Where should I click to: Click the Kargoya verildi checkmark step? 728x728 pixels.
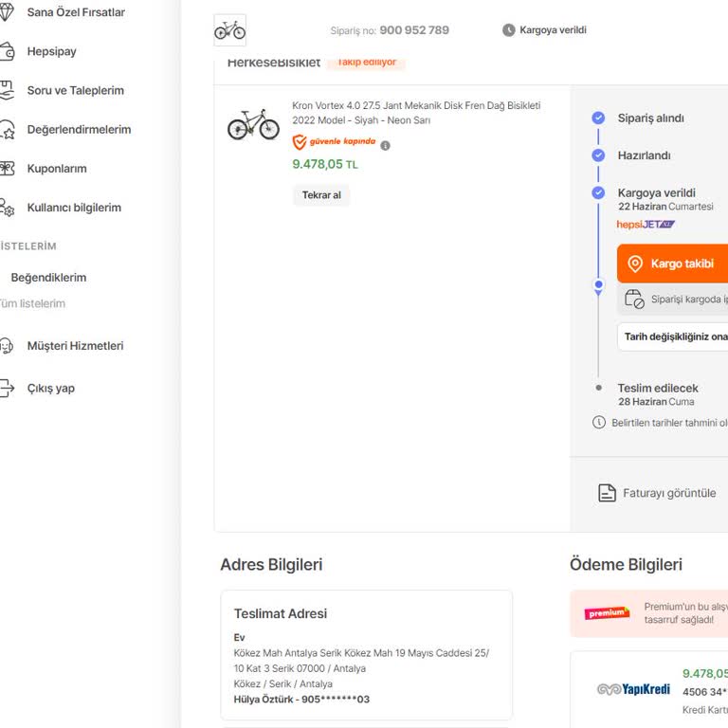point(598,192)
